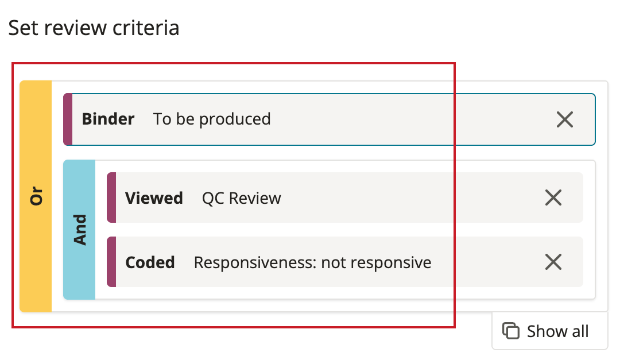
Task: Click the bold Binder label
Action: click(x=108, y=119)
